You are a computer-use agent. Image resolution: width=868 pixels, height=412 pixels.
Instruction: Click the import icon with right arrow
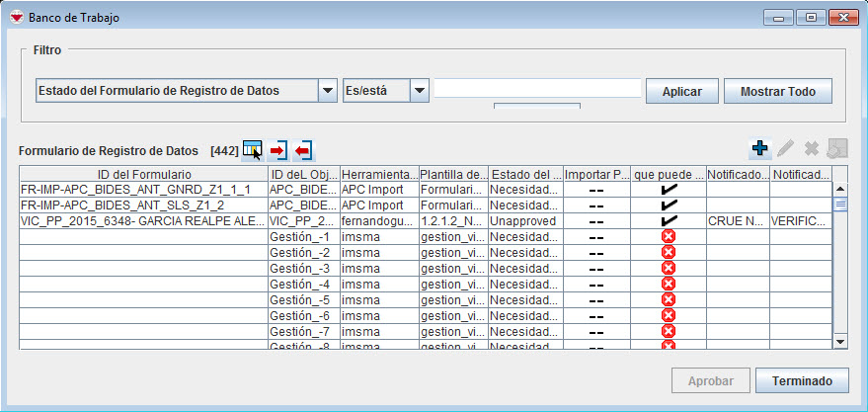(277, 150)
